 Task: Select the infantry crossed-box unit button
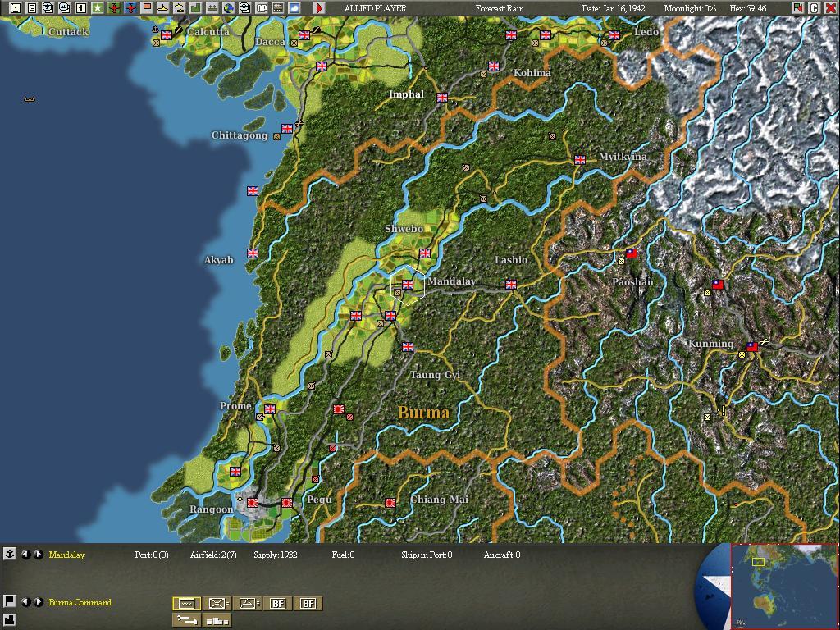pyautogui.click(x=217, y=604)
